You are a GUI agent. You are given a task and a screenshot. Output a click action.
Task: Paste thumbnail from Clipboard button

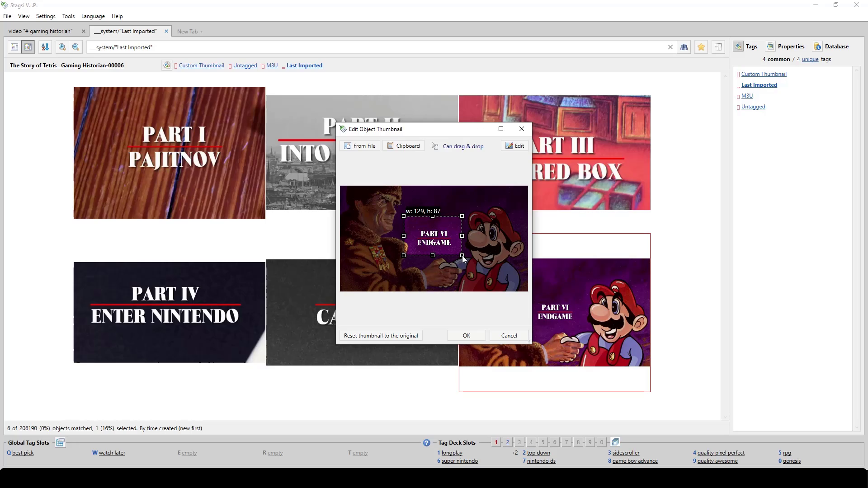click(x=404, y=146)
